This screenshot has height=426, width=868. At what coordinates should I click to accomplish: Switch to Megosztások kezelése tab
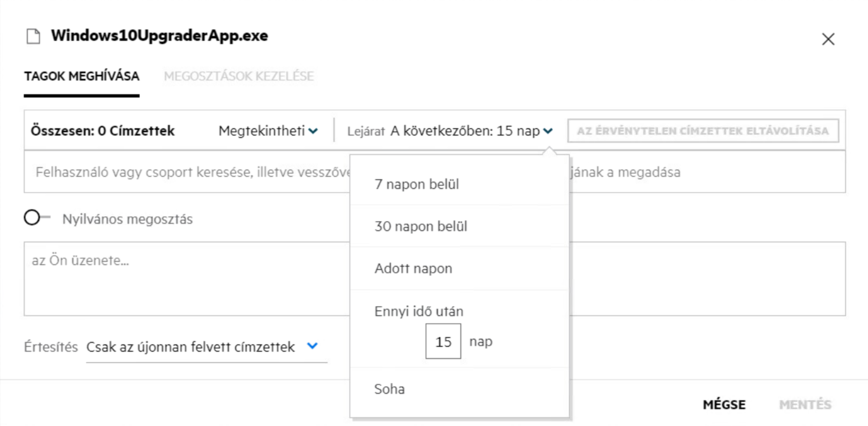pyautogui.click(x=239, y=76)
